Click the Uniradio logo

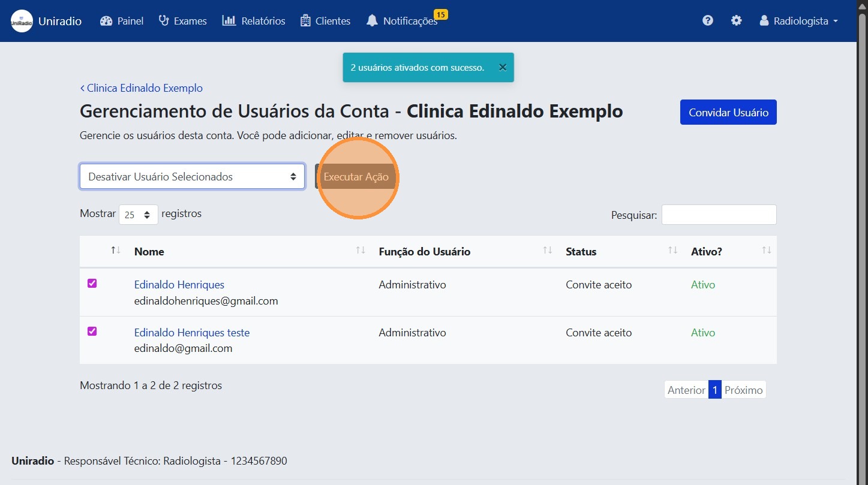coord(22,20)
